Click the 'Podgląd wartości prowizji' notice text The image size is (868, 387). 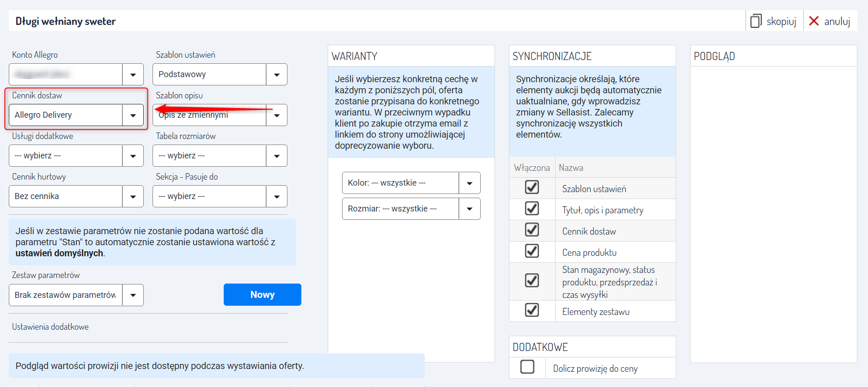159,366
